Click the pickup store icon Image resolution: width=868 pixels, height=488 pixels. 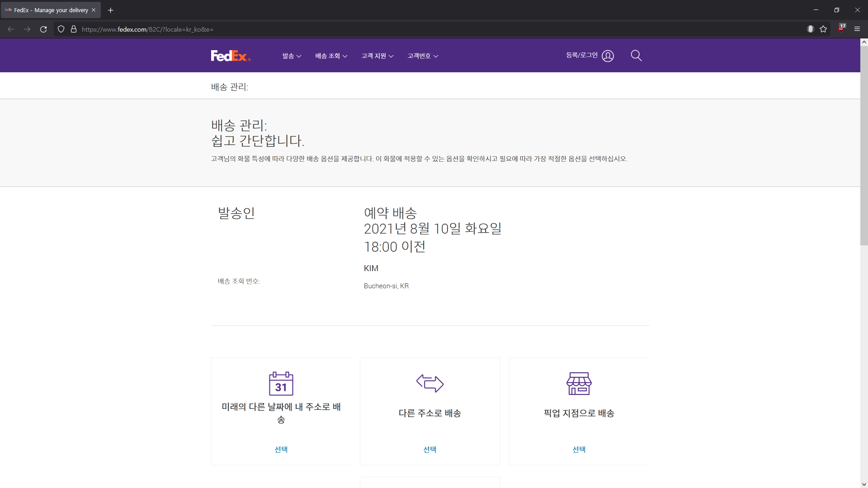point(579,384)
